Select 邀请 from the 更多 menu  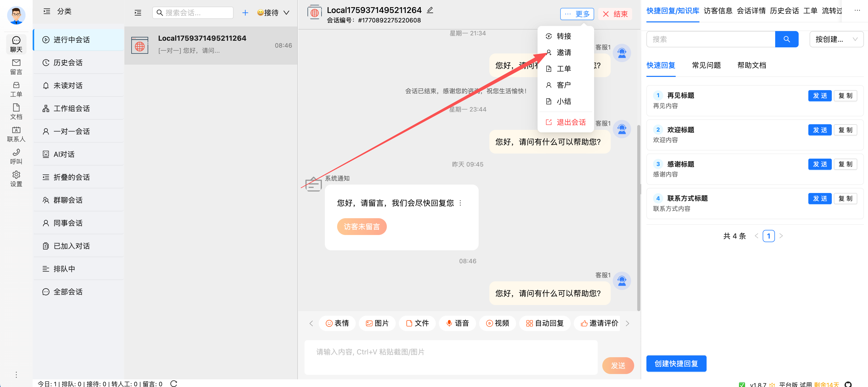point(564,52)
